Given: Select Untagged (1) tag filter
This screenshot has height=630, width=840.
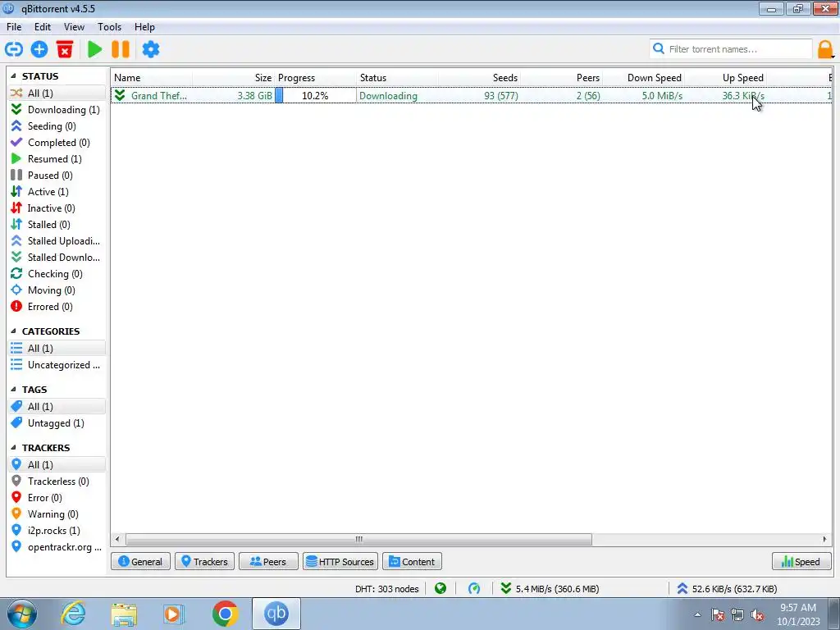Looking at the screenshot, I should [x=56, y=423].
